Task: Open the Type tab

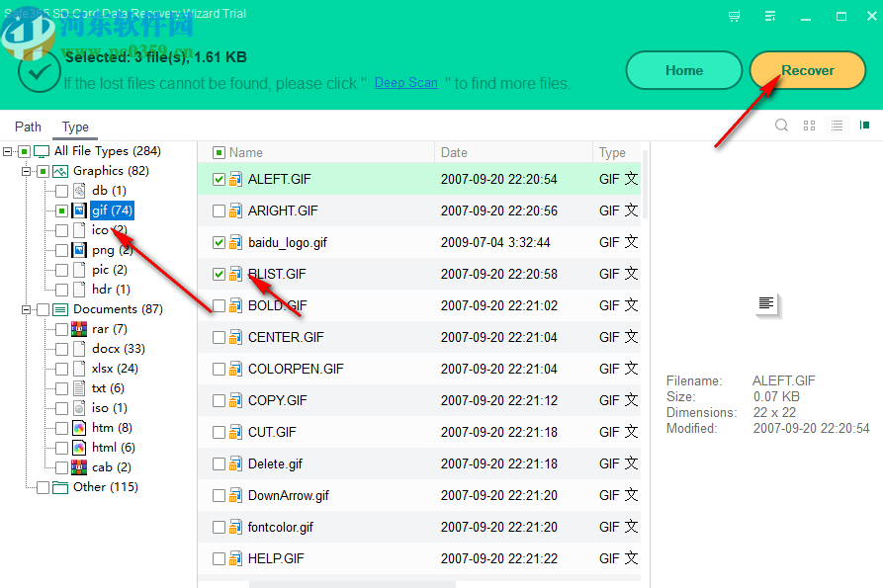Action: coord(74,126)
